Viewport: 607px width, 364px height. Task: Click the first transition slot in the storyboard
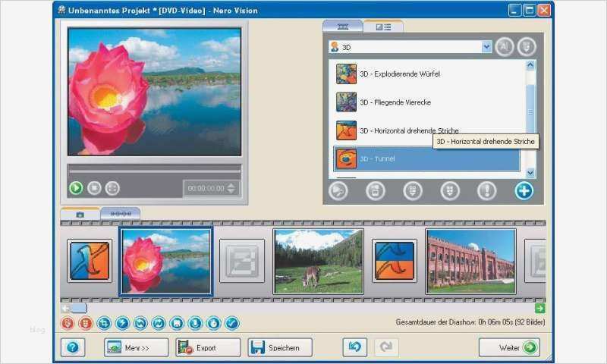(x=90, y=261)
